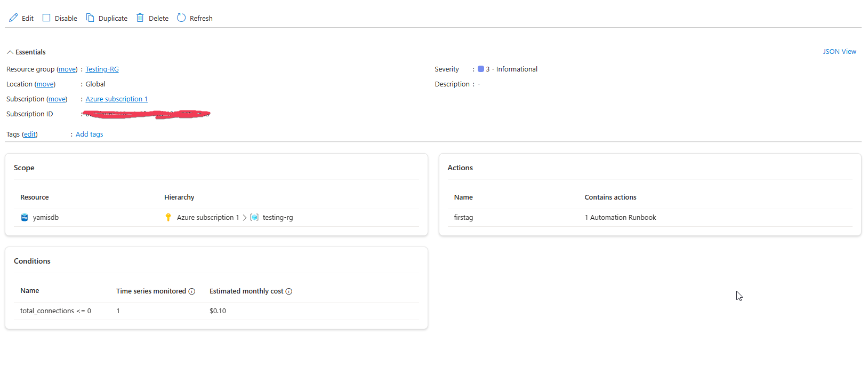The image size is (868, 381).
Task: Toggle the Disable checkbox icon
Action: pos(46,18)
